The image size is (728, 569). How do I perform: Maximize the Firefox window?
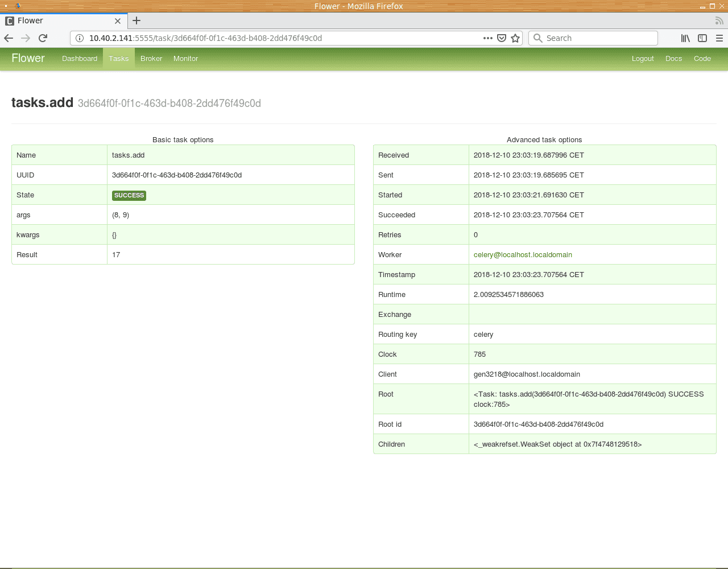[x=712, y=6]
